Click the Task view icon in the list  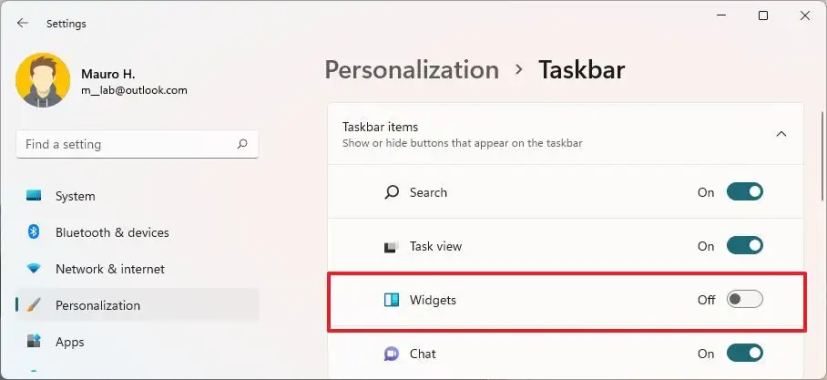(391, 246)
